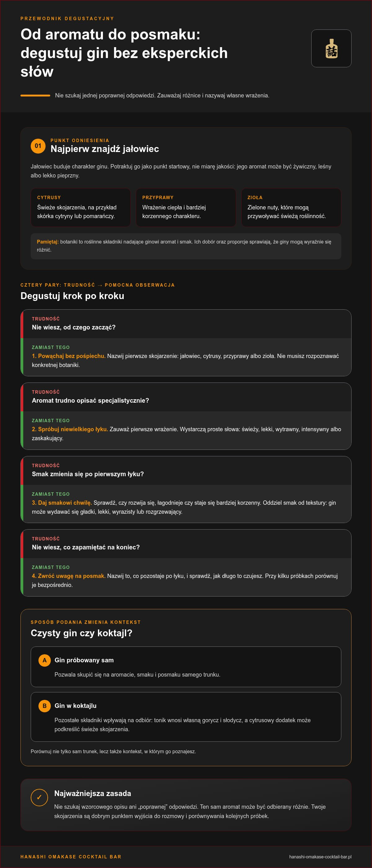The height and width of the screenshot is (868, 372).
Task: Click 'Smak zmienia się po pierwszym łyku?' heading
Action: click(88, 474)
